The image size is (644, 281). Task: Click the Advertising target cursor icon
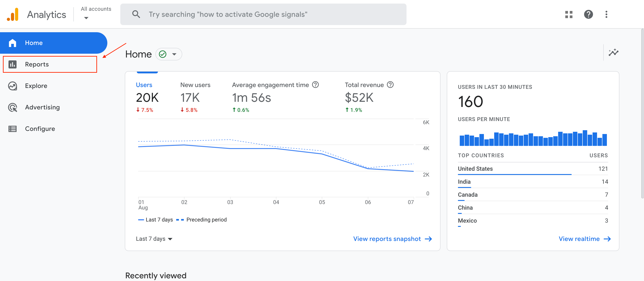click(x=13, y=107)
